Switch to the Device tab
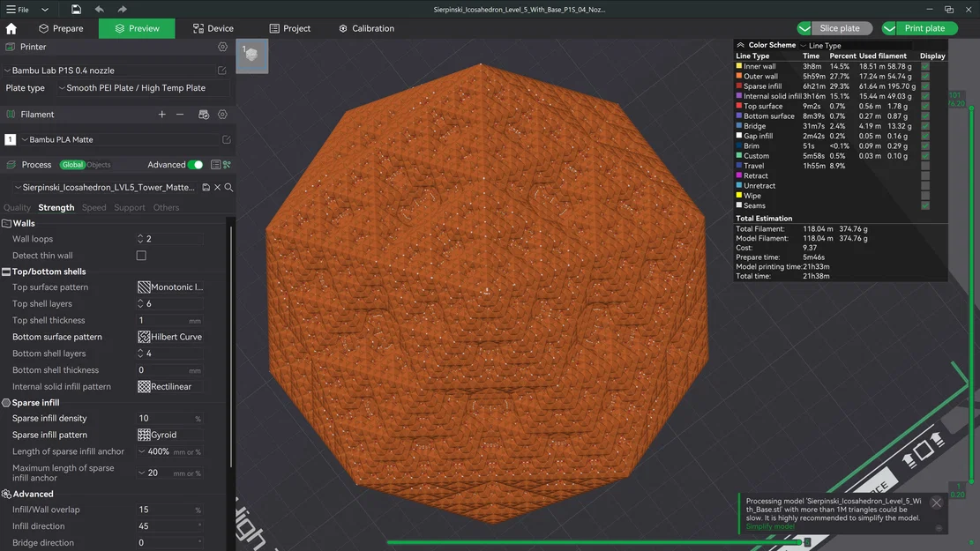Screen dimensions: 980x551 pyautogui.click(x=212, y=27)
